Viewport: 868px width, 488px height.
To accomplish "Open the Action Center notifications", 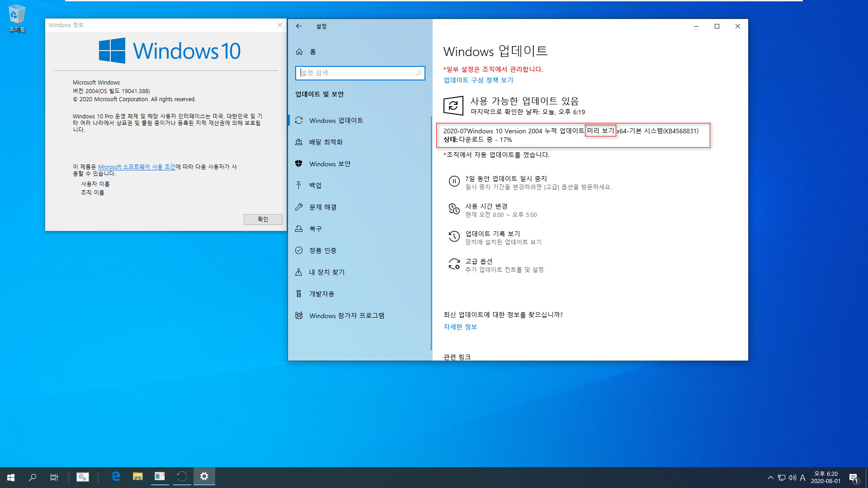I will [854, 478].
